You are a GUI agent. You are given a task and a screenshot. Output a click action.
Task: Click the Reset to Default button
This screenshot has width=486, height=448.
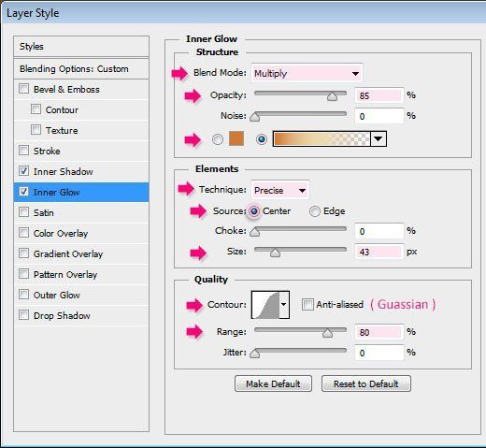[366, 383]
